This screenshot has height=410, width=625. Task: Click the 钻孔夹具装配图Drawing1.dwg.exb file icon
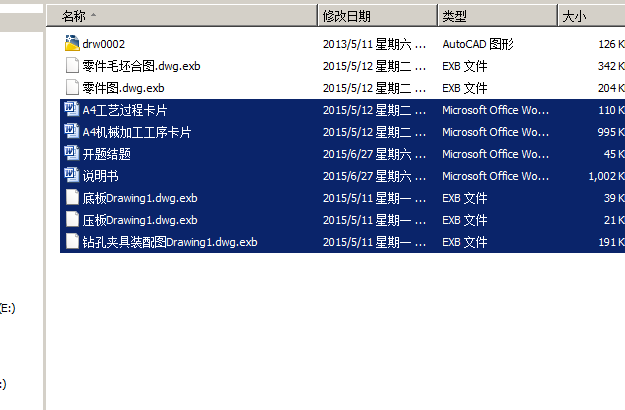(x=72, y=241)
